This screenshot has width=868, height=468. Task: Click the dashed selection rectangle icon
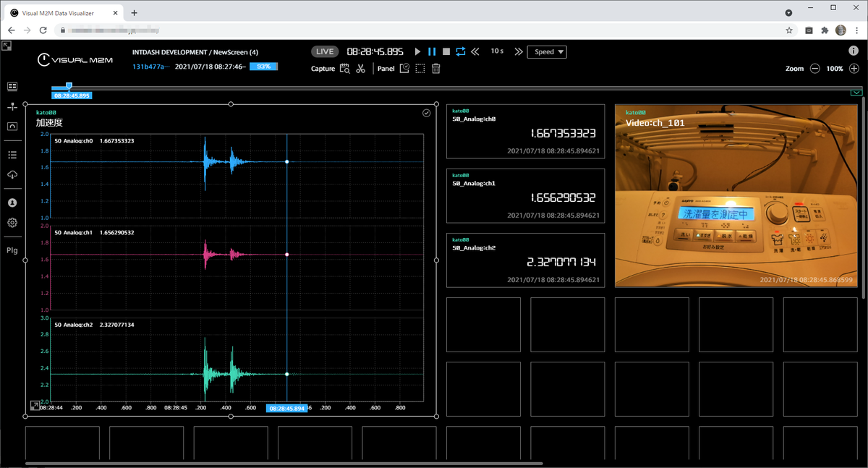420,69
